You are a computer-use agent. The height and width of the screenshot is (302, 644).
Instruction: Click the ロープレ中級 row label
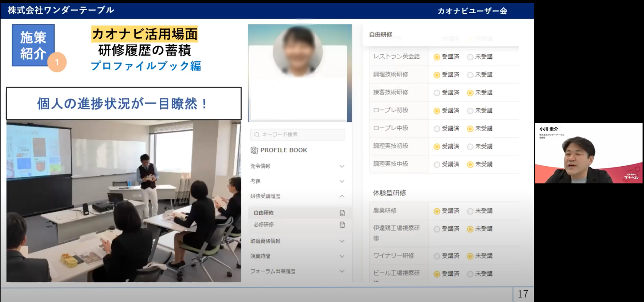coord(391,128)
